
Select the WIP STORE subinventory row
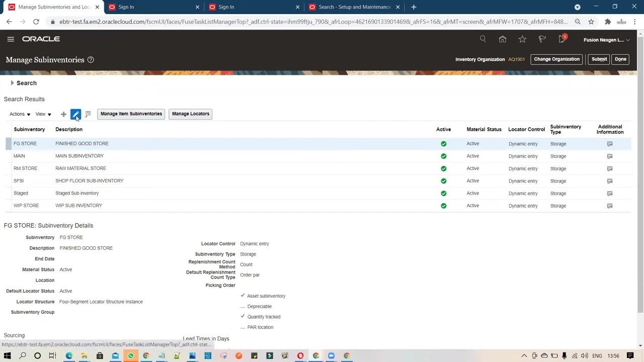point(318,206)
